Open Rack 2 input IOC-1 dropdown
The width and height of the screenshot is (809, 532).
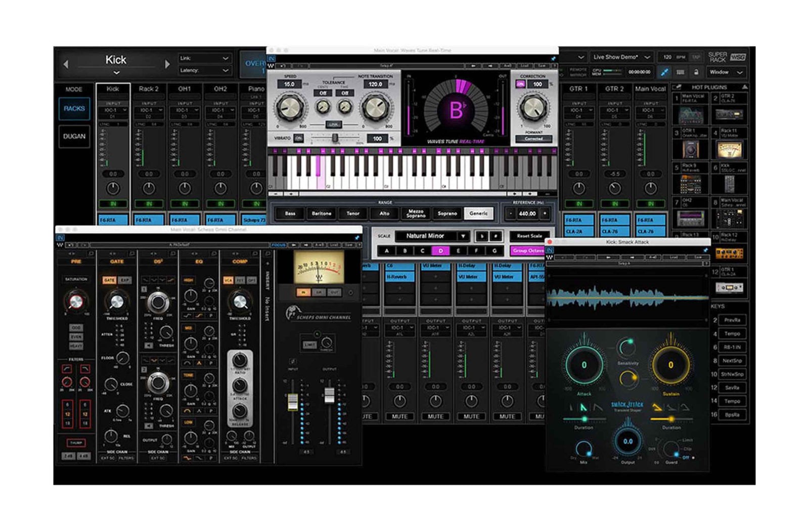[x=149, y=110]
